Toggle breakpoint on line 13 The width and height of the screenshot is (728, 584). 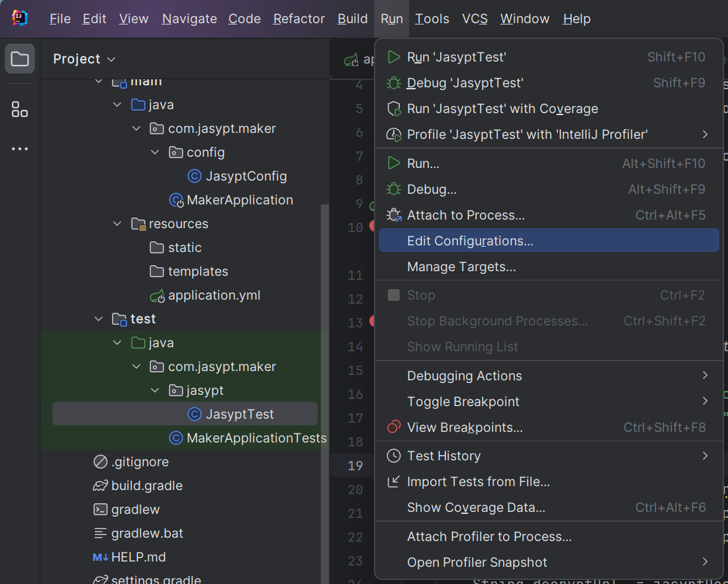click(x=372, y=321)
